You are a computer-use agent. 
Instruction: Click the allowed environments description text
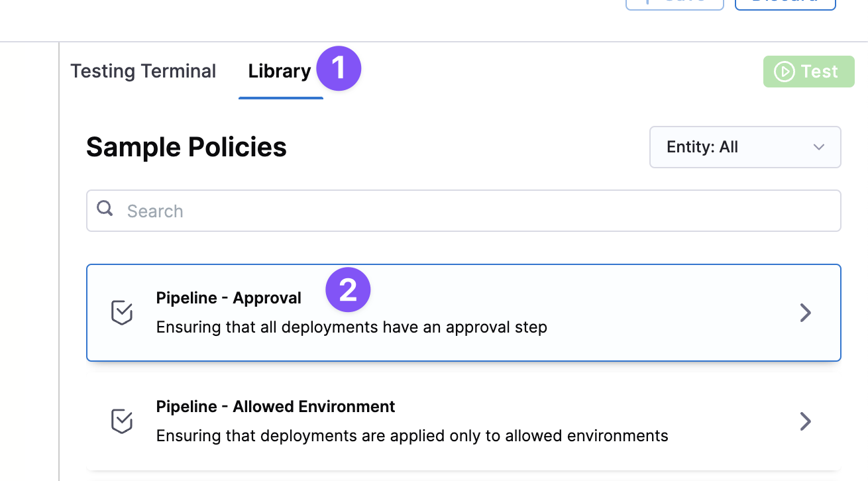coord(411,436)
